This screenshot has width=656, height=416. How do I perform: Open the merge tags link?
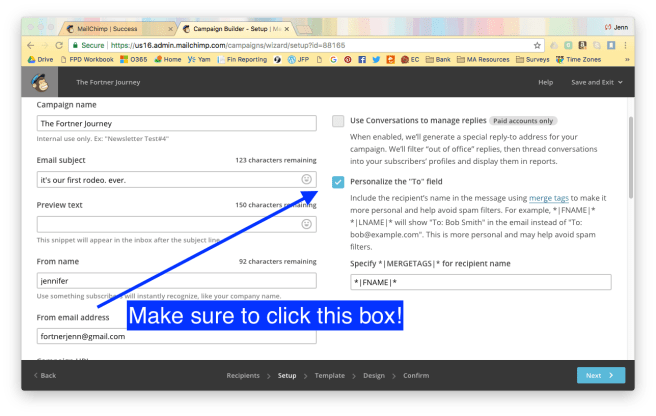coord(548,198)
